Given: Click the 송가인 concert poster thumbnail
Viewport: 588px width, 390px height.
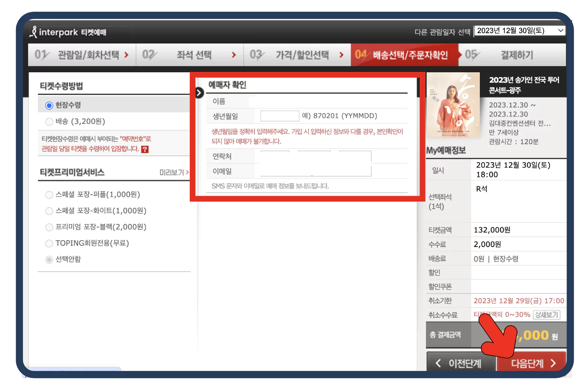Looking at the screenshot, I should pyautogui.click(x=453, y=104).
